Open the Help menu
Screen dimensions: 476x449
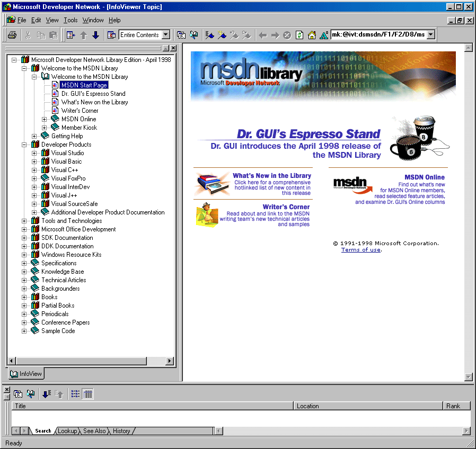click(x=114, y=20)
